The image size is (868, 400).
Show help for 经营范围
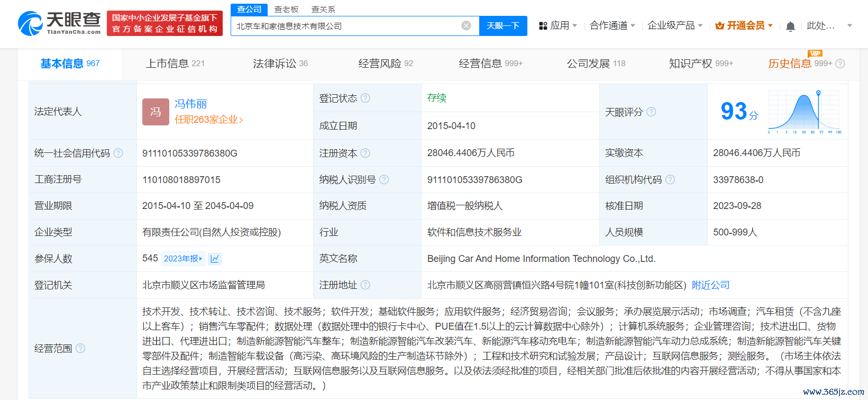pos(80,348)
